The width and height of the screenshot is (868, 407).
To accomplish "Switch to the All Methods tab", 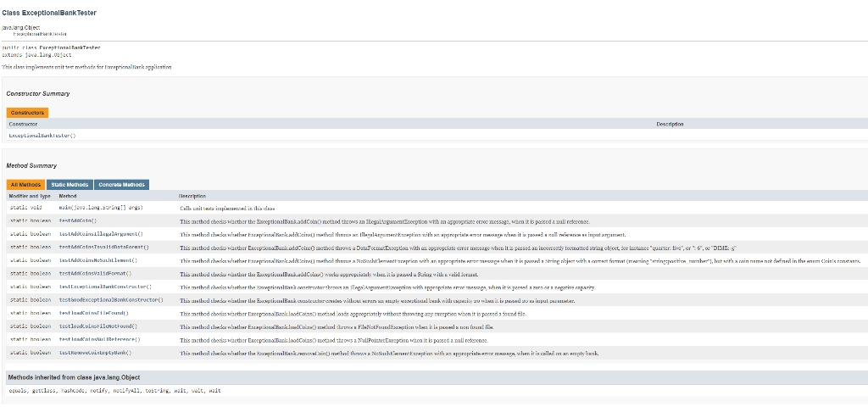I will coord(25,184).
